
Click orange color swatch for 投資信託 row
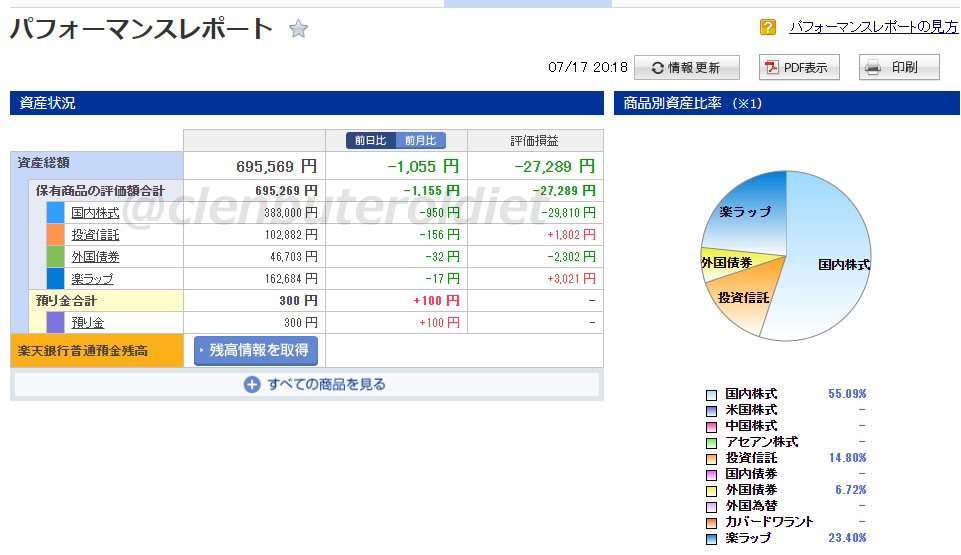click(x=56, y=235)
